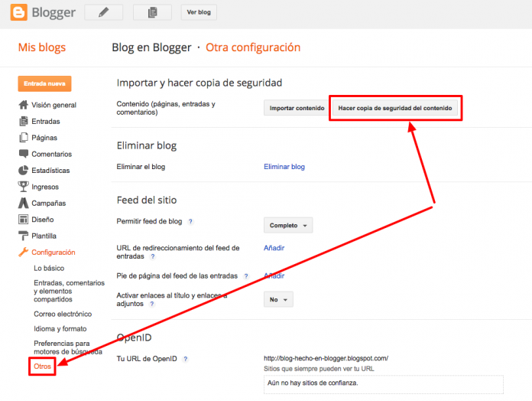Go to Entradas in the sidebar

click(45, 121)
